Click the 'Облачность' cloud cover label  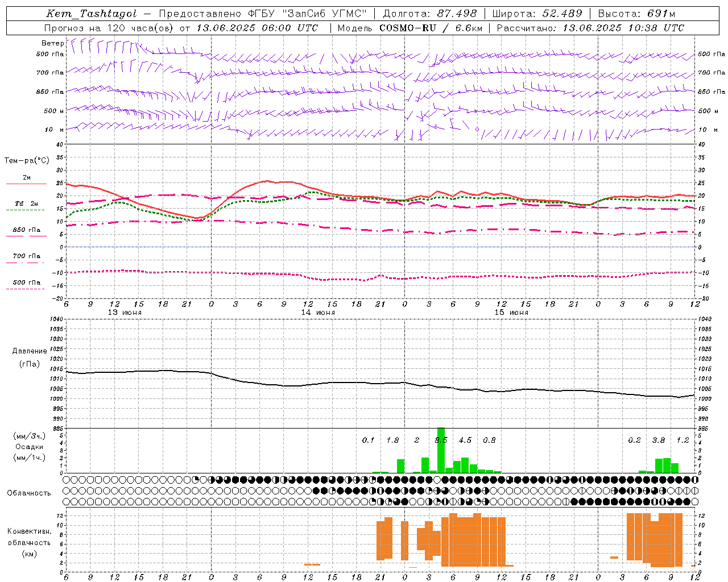(x=29, y=493)
